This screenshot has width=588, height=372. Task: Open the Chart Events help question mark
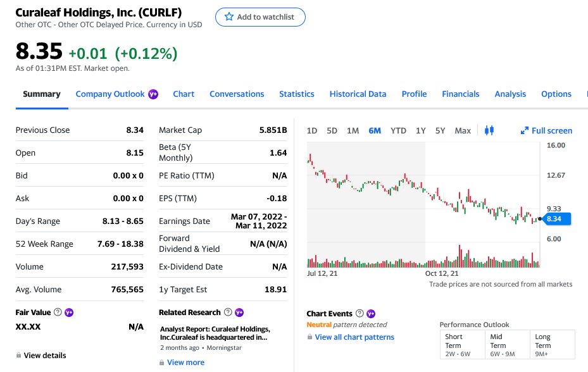click(360, 313)
